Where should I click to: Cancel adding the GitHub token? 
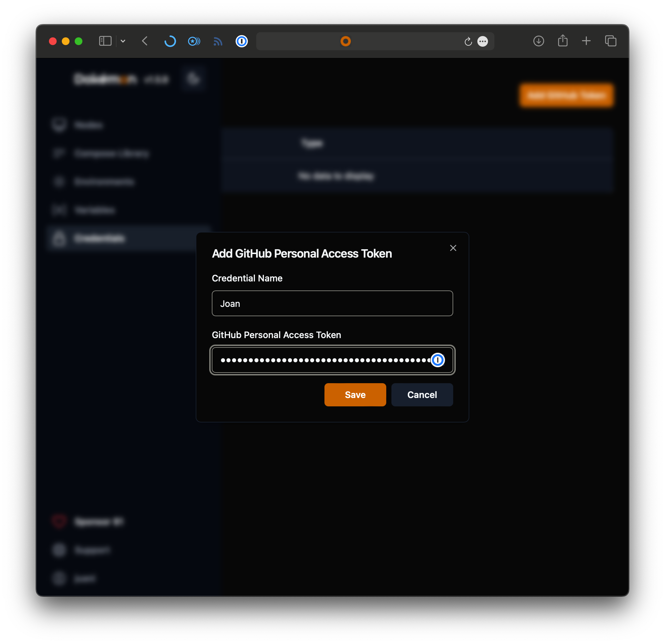422,394
